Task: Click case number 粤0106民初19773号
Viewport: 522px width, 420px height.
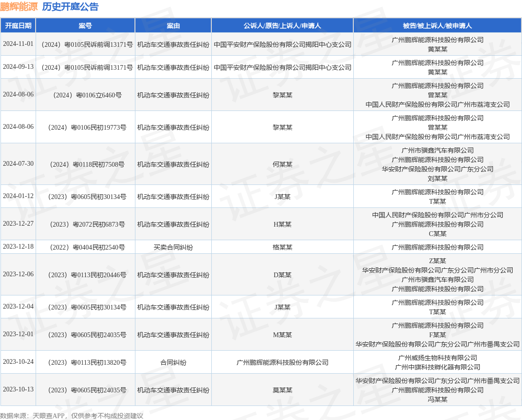Action: click(87, 127)
